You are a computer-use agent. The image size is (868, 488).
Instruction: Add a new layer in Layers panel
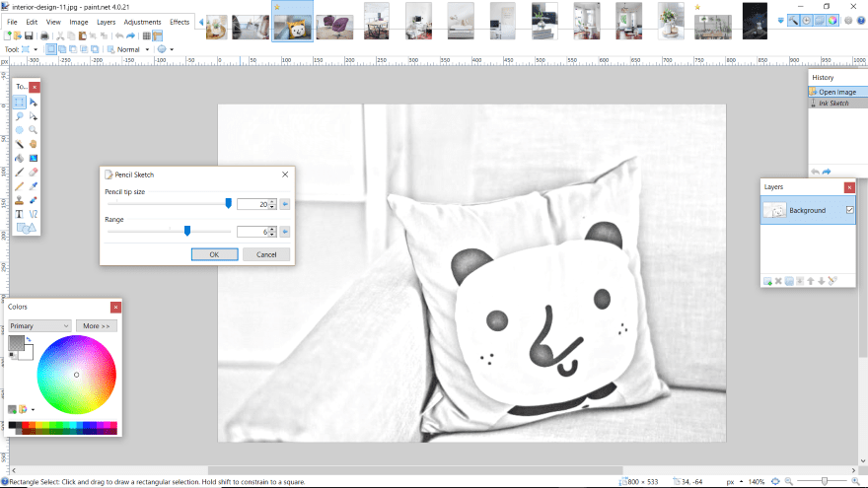[x=767, y=281]
